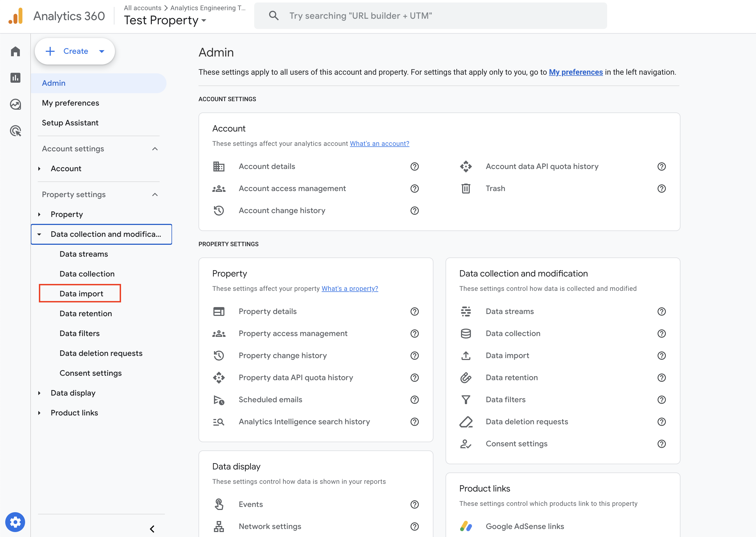This screenshot has width=756, height=537.
Task: Open the What's an account? link
Action: (379, 144)
